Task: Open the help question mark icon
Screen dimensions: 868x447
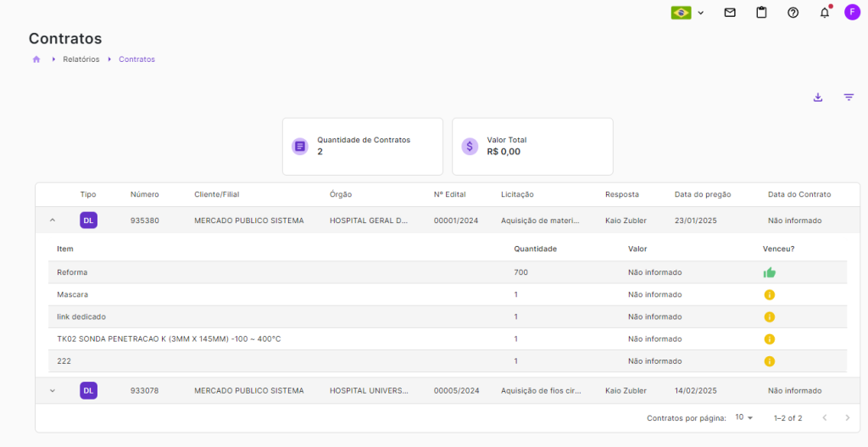Action: pos(793,13)
